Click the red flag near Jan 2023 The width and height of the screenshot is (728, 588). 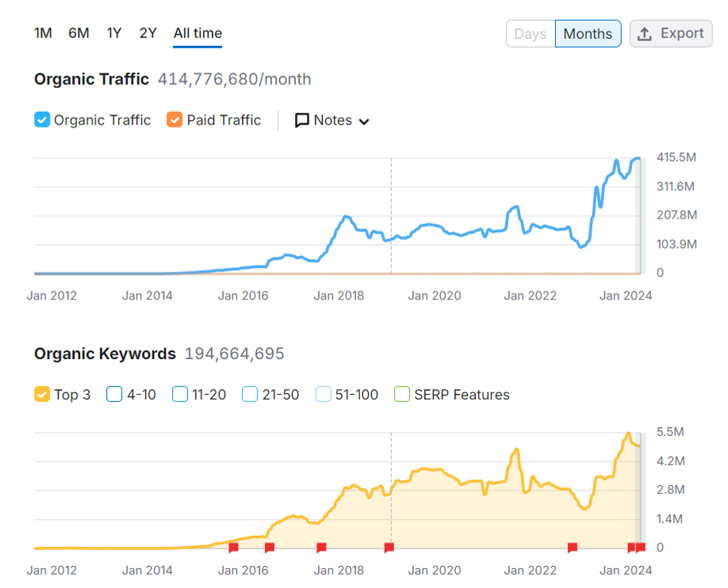point(573,548)
